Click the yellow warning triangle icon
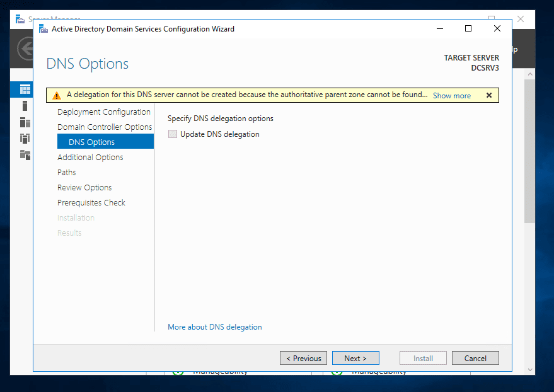Image resolution: width=554 pixels, height=392 pixels. [x=57, y=95]
